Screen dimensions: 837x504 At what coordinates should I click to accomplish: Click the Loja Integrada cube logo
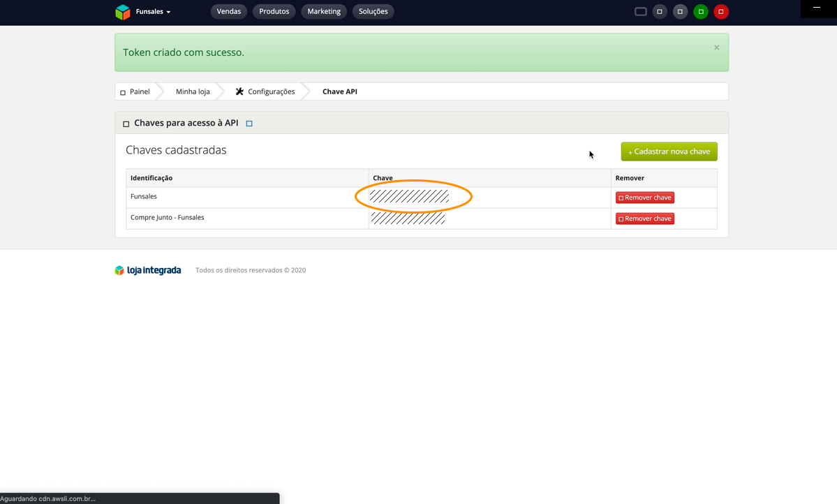[x=123, y=12]
